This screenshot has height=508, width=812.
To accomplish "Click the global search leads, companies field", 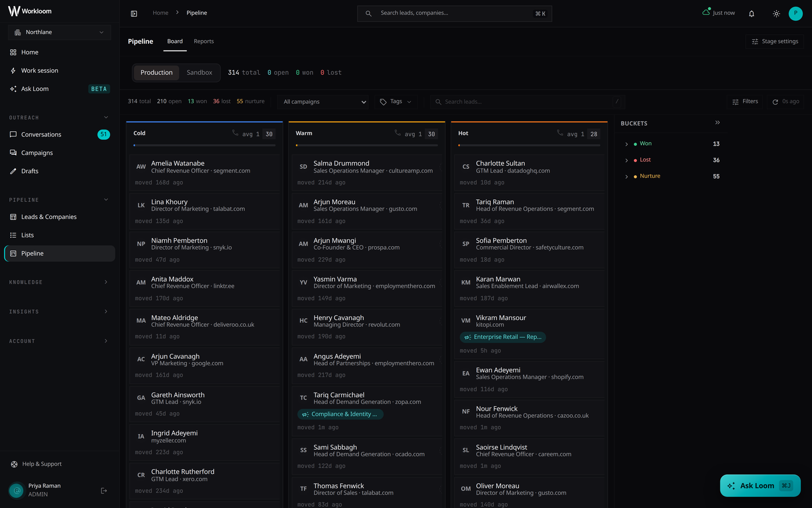I will pyautogui.click(x=454, y=13).
